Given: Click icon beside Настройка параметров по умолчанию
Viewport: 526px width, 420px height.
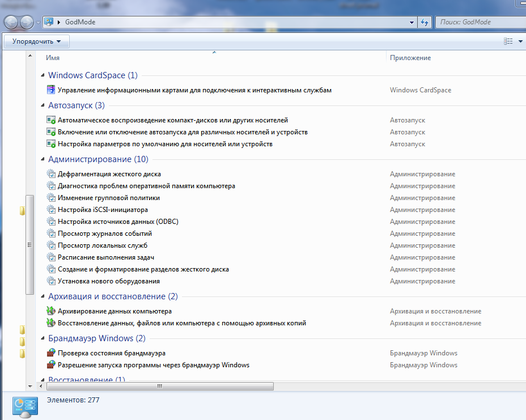Looking at the screenshot, I should [x=50, y=144].
